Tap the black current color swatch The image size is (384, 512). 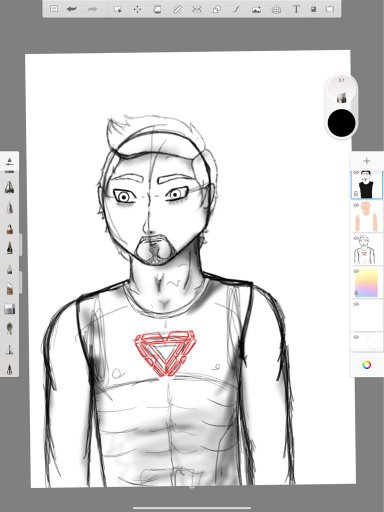[x=341, y=123]
